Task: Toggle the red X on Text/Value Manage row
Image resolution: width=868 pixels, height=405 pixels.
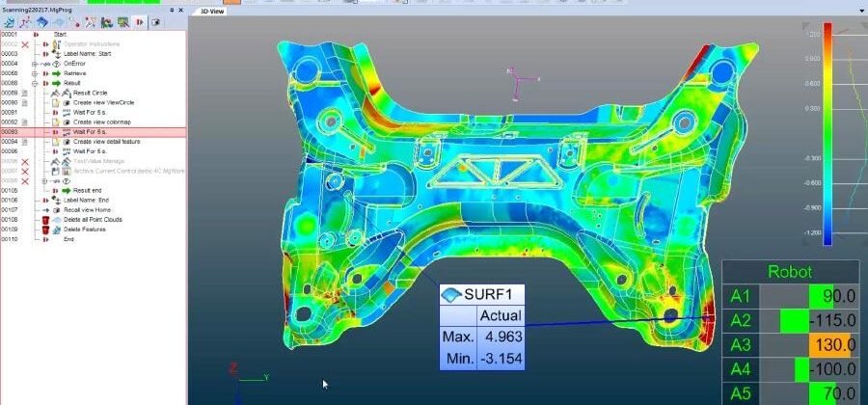Action: [25, 161]
